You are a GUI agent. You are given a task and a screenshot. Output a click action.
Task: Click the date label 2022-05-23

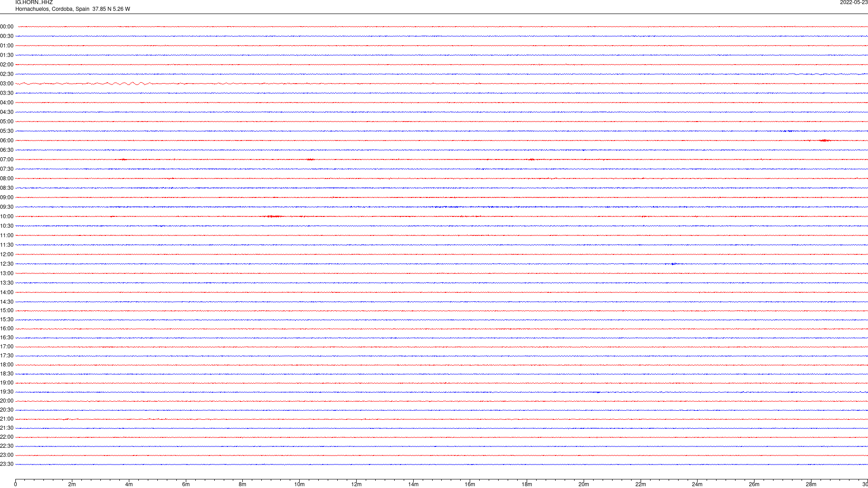pos(854,3)
